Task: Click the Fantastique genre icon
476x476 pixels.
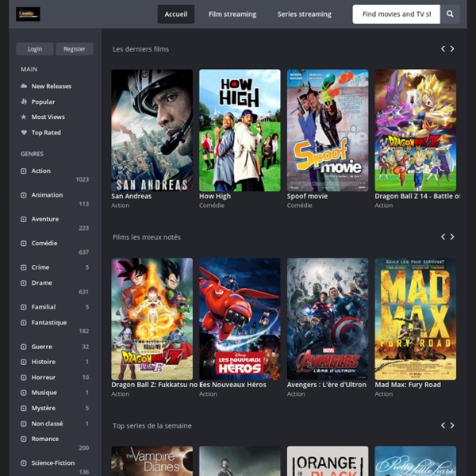Action: (23, 323)
